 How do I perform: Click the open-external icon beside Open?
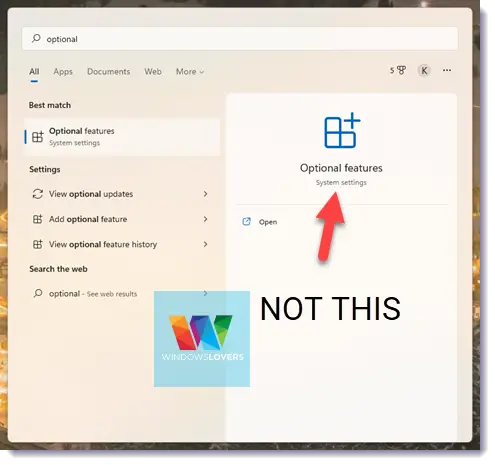(x=246, y=222)
